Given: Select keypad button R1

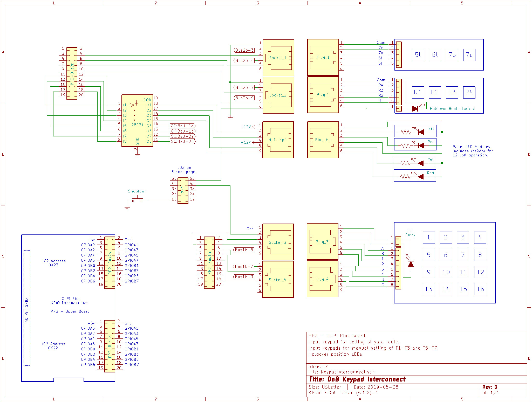Looking at the screenshot, I should pyautogui.click(x=418, y=92).
